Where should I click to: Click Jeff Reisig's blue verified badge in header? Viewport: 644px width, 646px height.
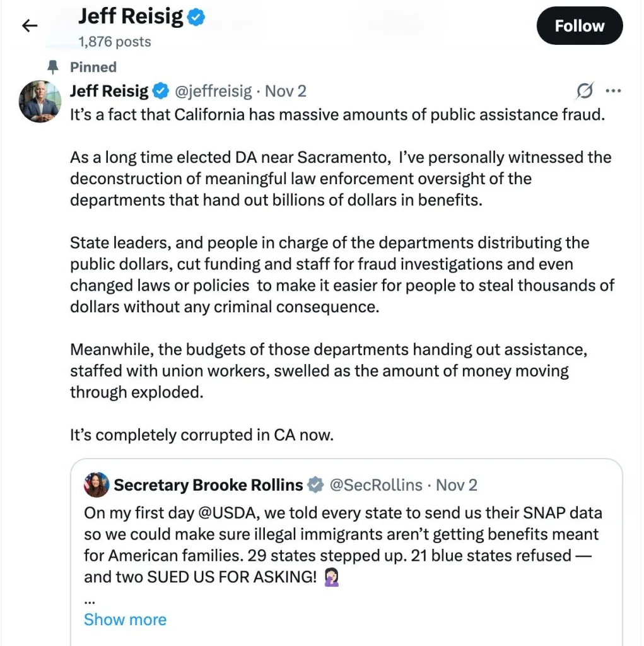(196, 18)
